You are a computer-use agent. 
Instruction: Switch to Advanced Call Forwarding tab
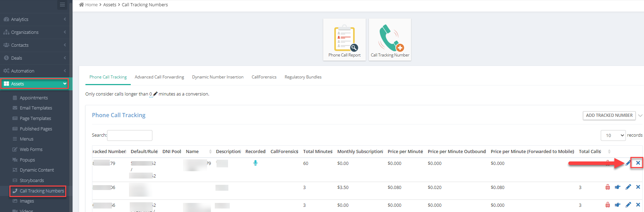click(x=159, y=77)
